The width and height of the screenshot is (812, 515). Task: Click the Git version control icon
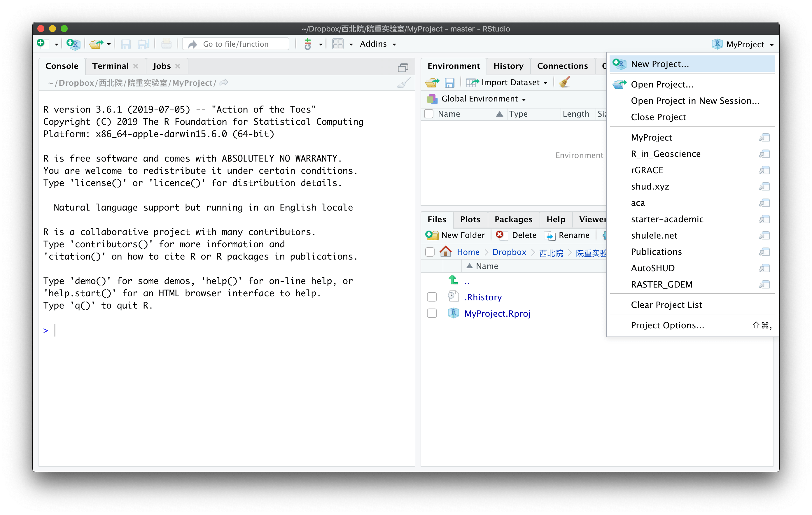tap(307, 44)
